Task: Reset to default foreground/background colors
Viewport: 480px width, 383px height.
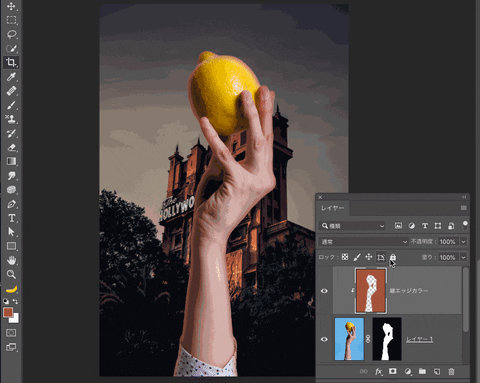Action: [x=6, y=301]
